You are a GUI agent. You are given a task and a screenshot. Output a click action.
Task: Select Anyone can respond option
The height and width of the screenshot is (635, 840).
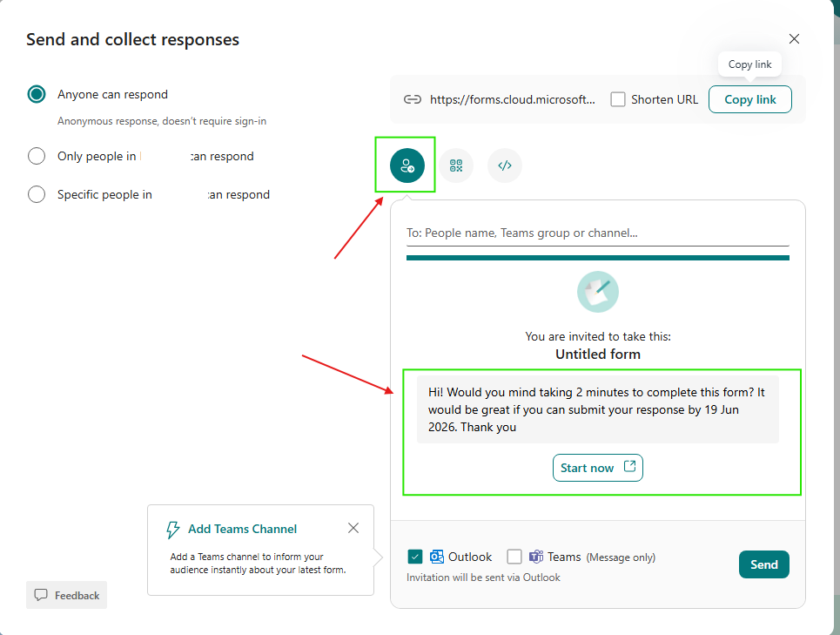click(x=37, y=94)
